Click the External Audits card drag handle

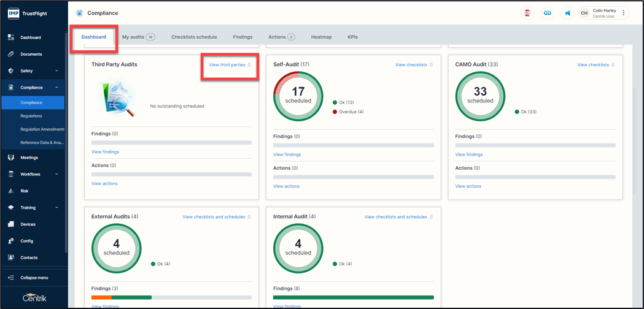(x=249, y=216)
